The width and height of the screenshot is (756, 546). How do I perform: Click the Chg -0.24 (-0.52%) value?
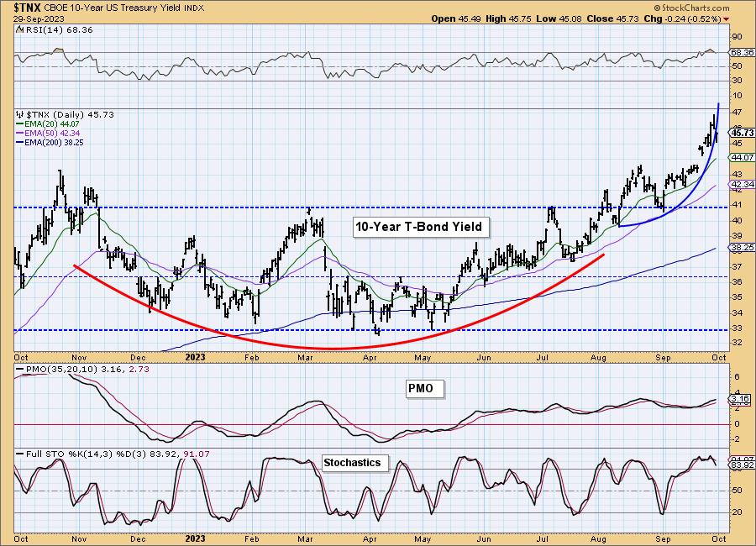(683, 18)
